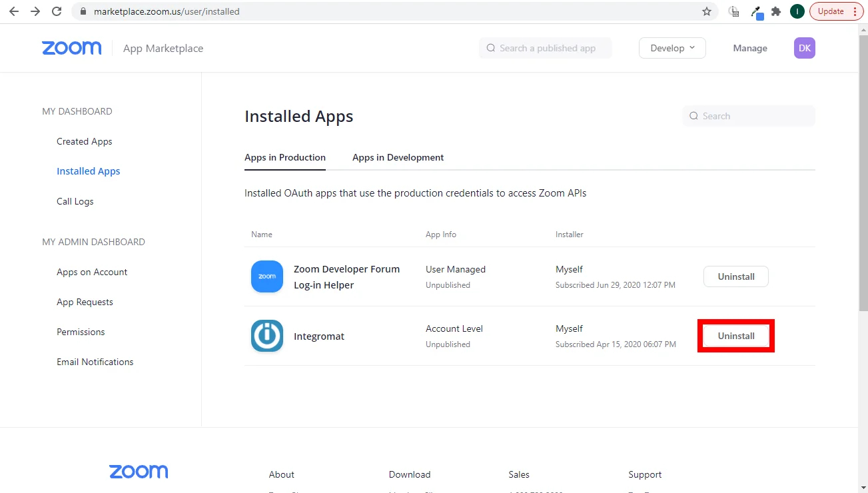Click Subscribed Apr 15, 2020 06:07 PM text
The height and width of the screenshot is (493, 868).
click(616, 344)
